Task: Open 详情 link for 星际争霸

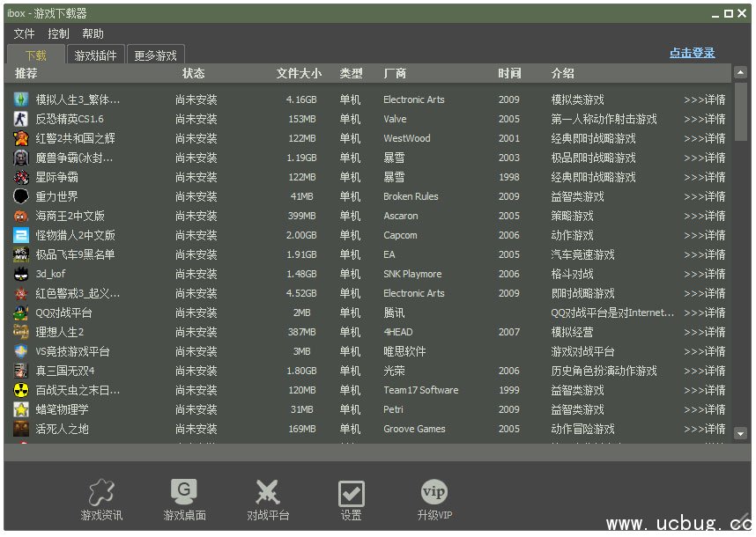Action: (x=704, y=177)
